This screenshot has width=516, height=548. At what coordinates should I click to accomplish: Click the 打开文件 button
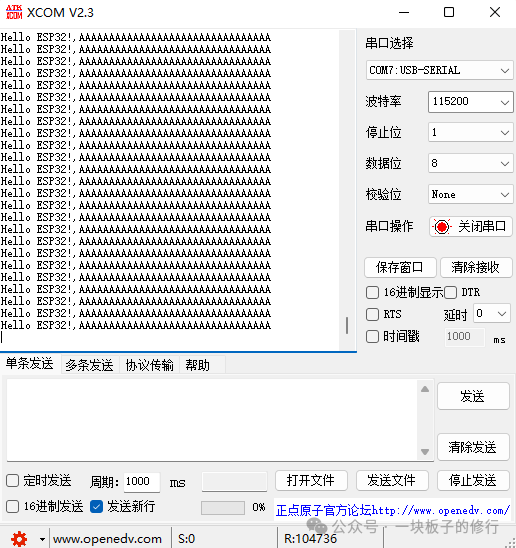tap(311, 481)
